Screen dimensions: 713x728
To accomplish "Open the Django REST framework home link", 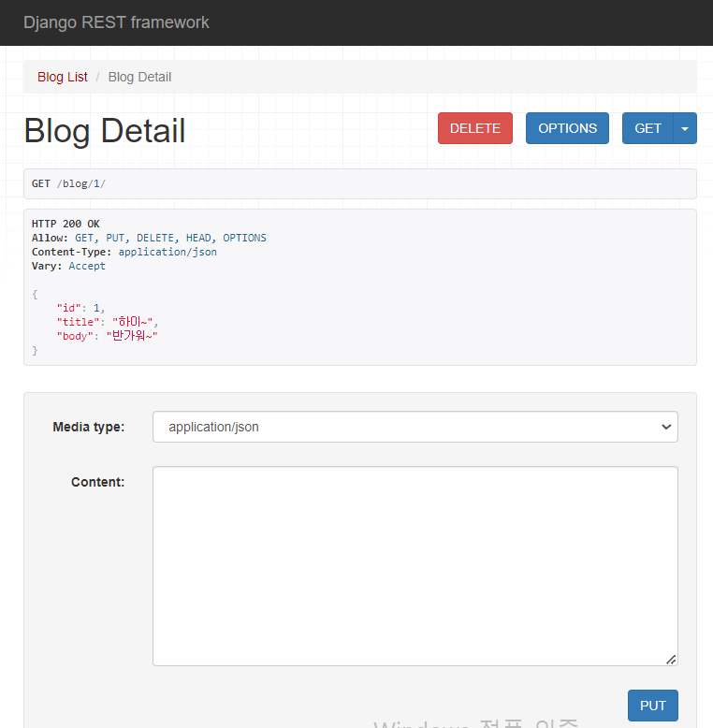I will pyautogui.click(x=116, y=22).
